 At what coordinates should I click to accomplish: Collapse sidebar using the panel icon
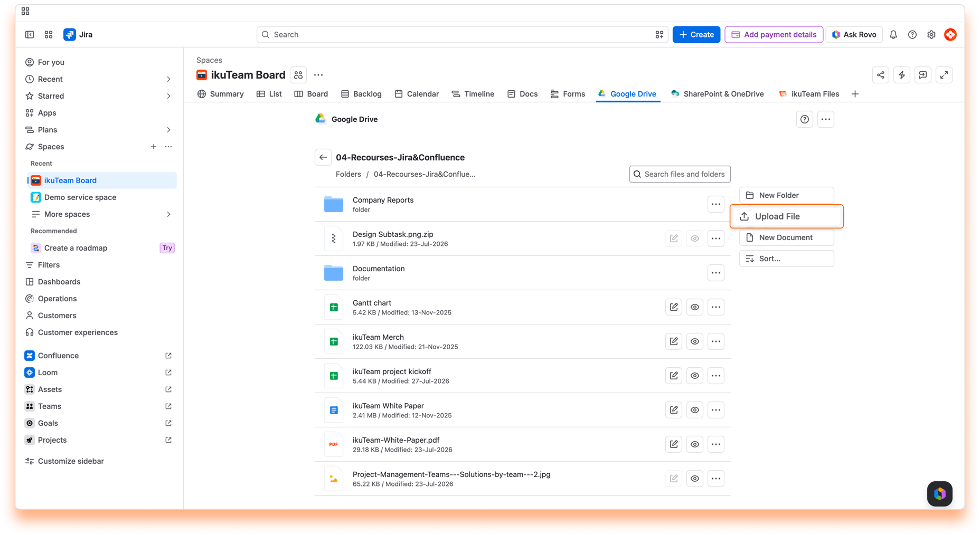pos(30,34)
